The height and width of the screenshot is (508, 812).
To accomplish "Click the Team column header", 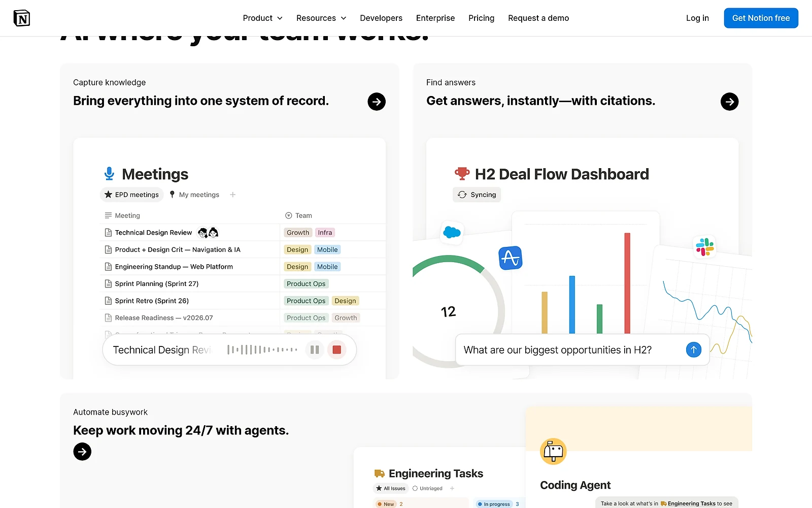I will pos(298,216).
